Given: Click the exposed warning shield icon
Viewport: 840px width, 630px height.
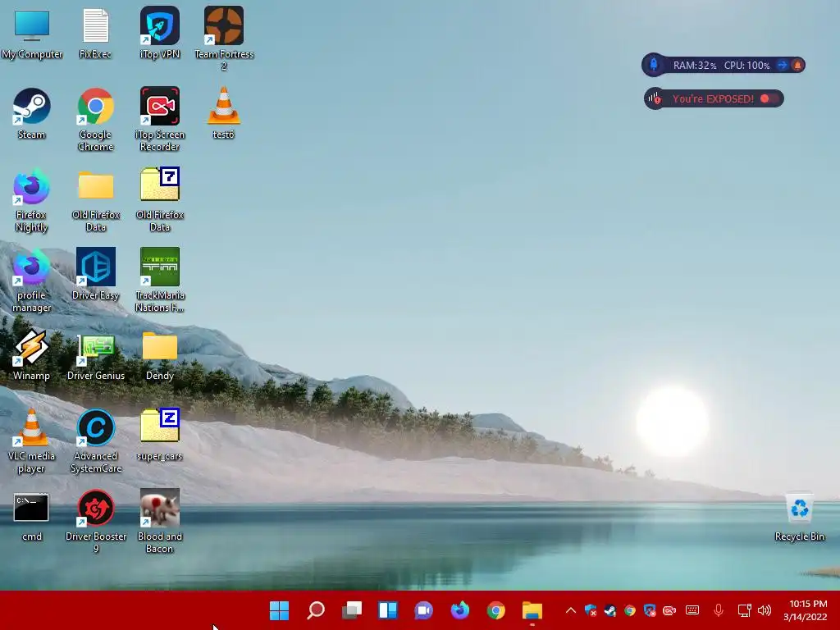Looking at the screenshot, I should 654,98.
